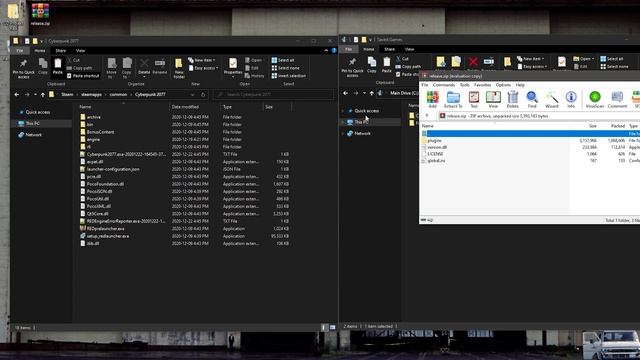Screen dimensions: 640x360
Task: Click Comment icon in WinRAR toolbar
Action: (x=617, y=99)
